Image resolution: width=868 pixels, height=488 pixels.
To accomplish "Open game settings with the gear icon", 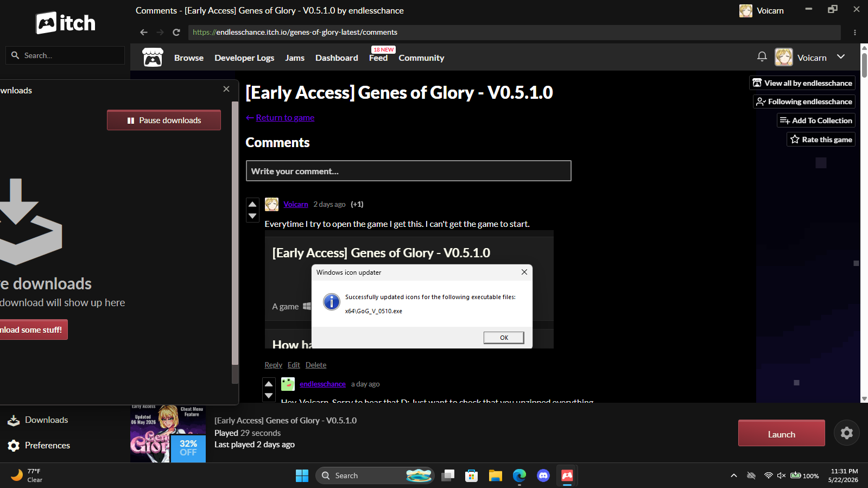I will [846, 433].
